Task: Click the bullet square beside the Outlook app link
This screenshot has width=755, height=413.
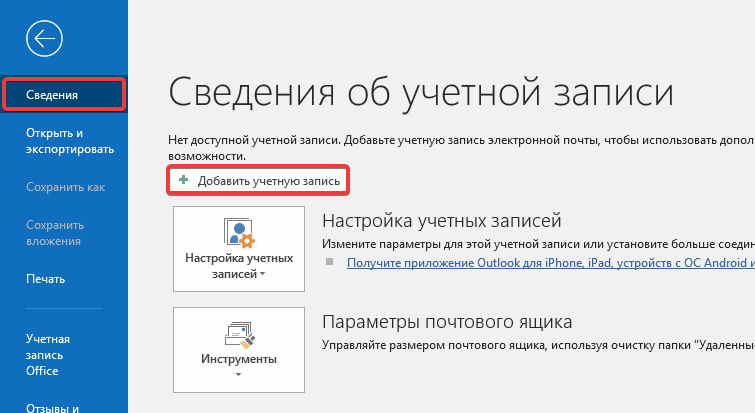Action: coord(327,263)
